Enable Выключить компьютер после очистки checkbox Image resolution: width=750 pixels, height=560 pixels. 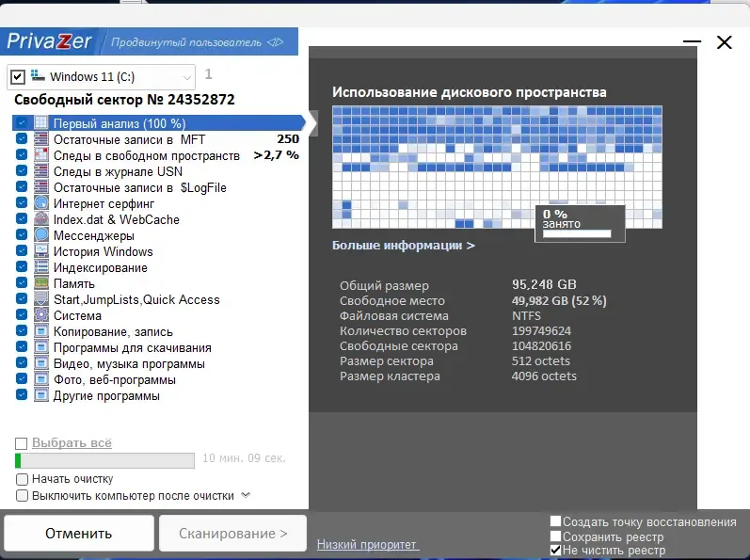22,495
